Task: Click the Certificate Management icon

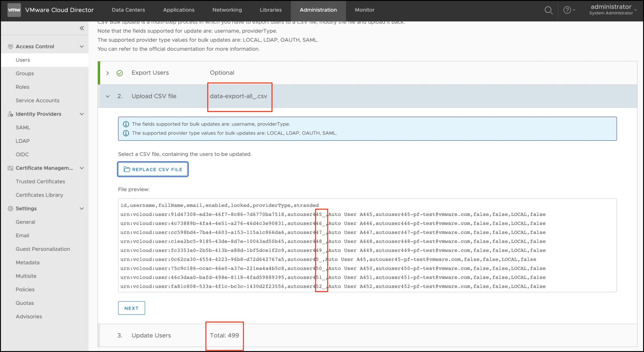Action: pos(10,168)
